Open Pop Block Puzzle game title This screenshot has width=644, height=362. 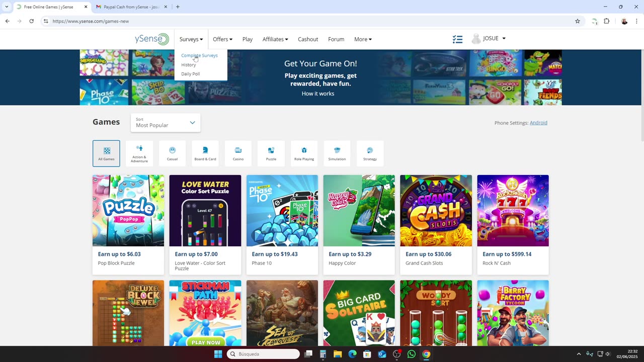[116, 263]
